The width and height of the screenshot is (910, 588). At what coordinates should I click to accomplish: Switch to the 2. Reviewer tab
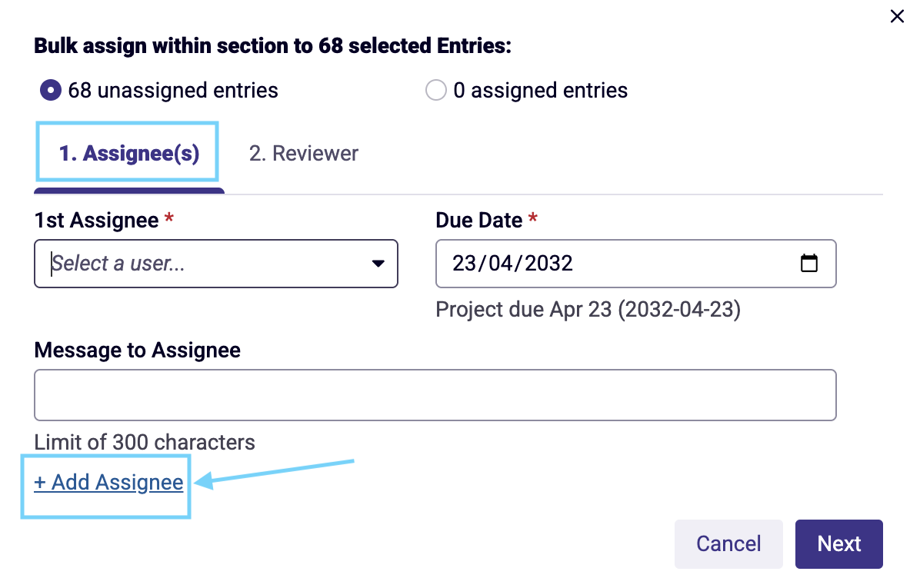[304, 154]
